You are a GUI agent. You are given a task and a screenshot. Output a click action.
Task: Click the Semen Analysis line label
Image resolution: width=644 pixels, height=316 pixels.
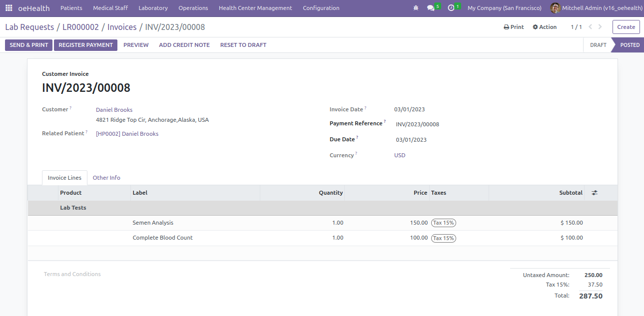click(153, 223)
